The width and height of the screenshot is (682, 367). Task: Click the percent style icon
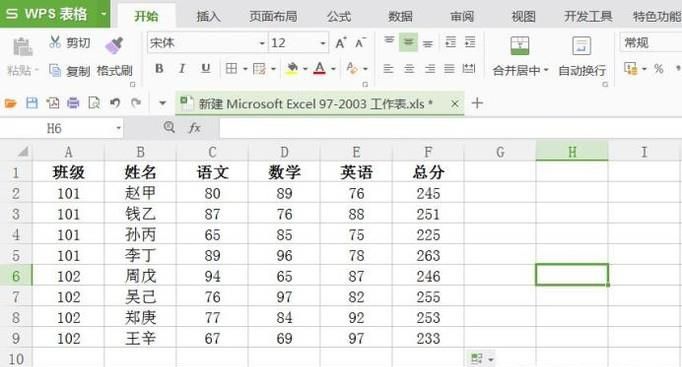pos(659,69)
